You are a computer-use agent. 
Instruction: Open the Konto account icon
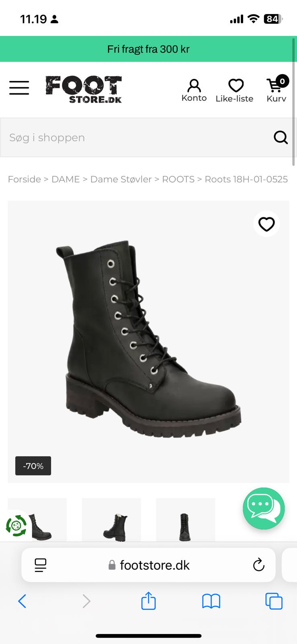(194, 90)
